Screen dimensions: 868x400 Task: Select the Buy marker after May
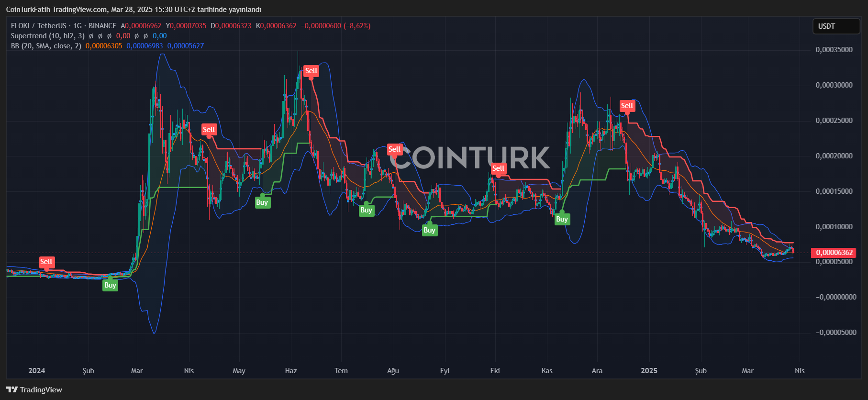[262, 202]
